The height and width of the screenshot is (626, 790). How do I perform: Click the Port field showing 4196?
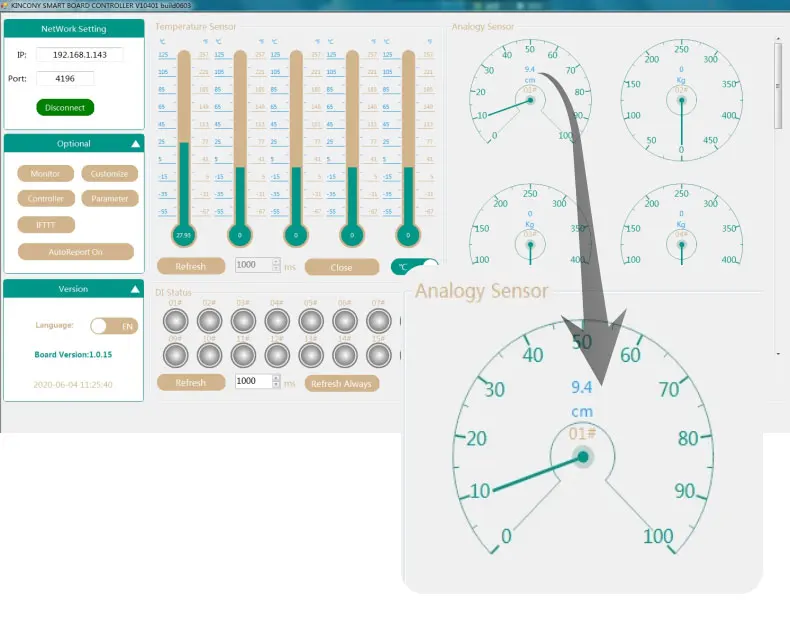tap(65, 79)
